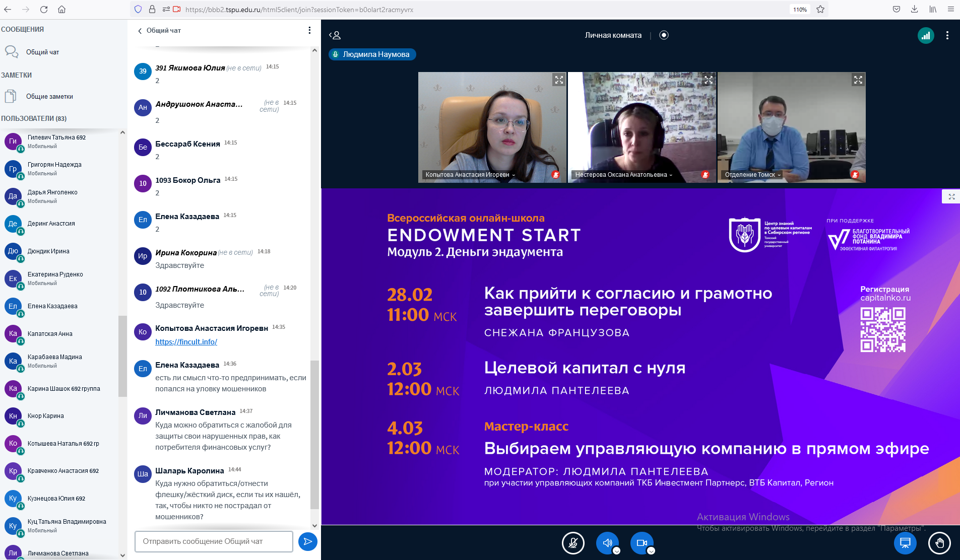Click the send message arrow button

[307, 541]
